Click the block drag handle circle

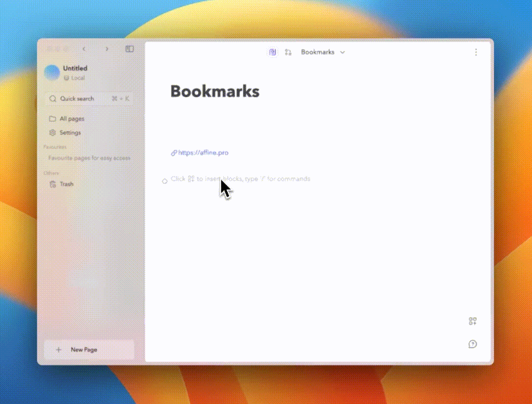(165, 181)
